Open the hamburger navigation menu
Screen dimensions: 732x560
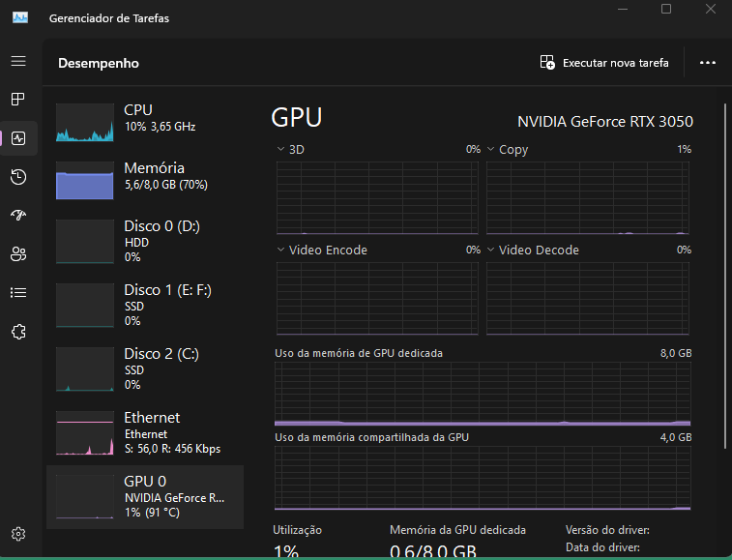pyautogui.click(x=18, y=61)
